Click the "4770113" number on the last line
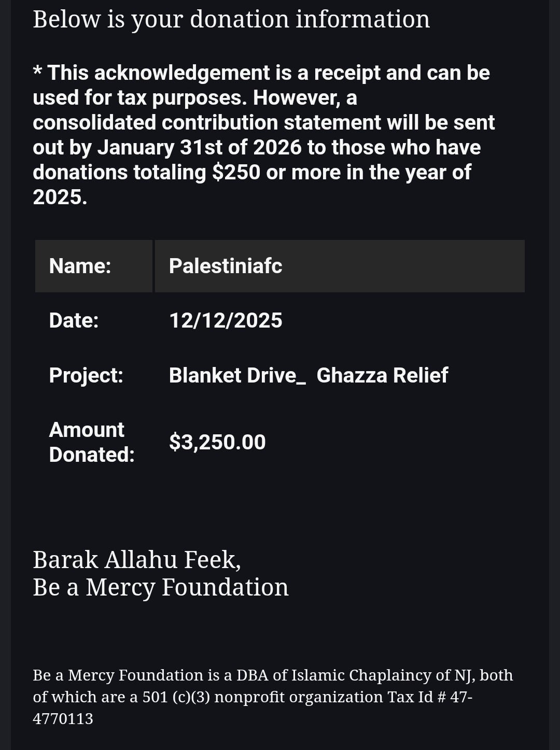Screen dimensions: 560x750 (x=63, y=718)
